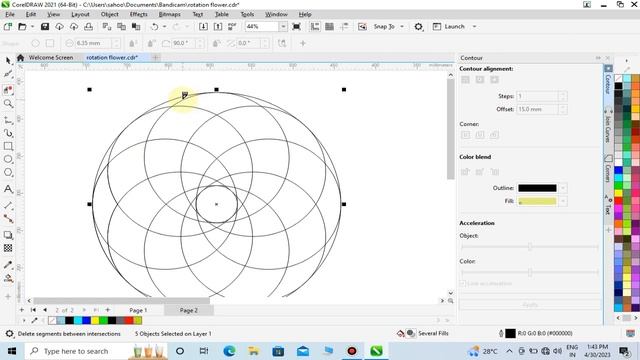Switch to the Welcome Screen tab

point(51,58)
